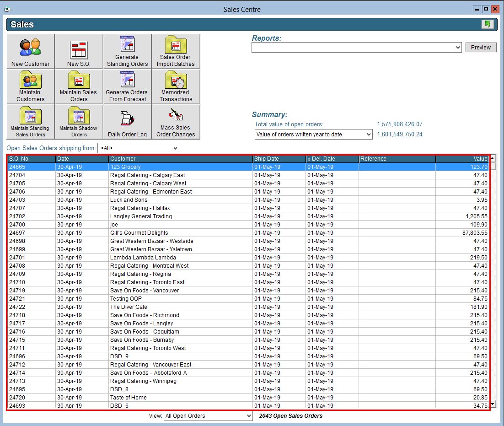Open Generate Orders From Forecast
The height and width of the screenshot is (426, 504).
pos(127,86)
